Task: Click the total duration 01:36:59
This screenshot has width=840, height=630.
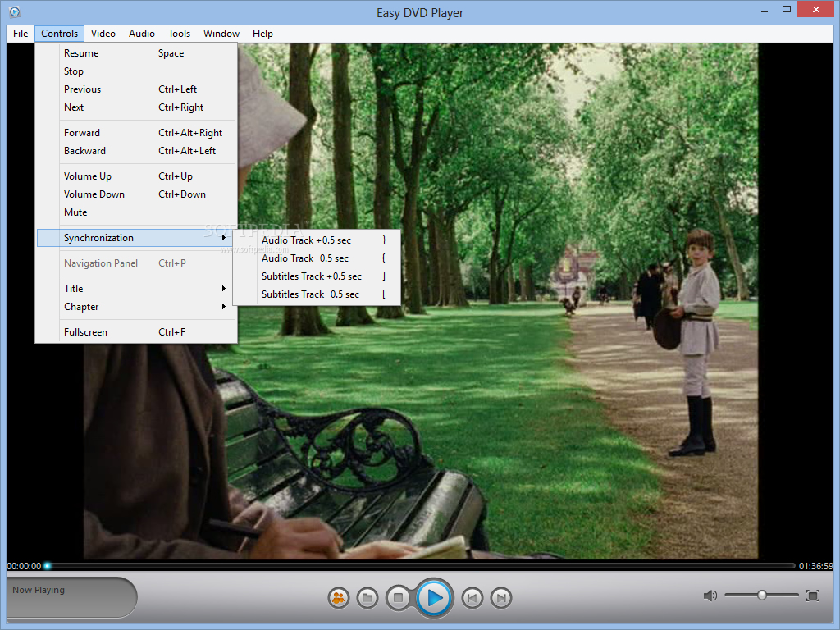Action: pos(816,566)
